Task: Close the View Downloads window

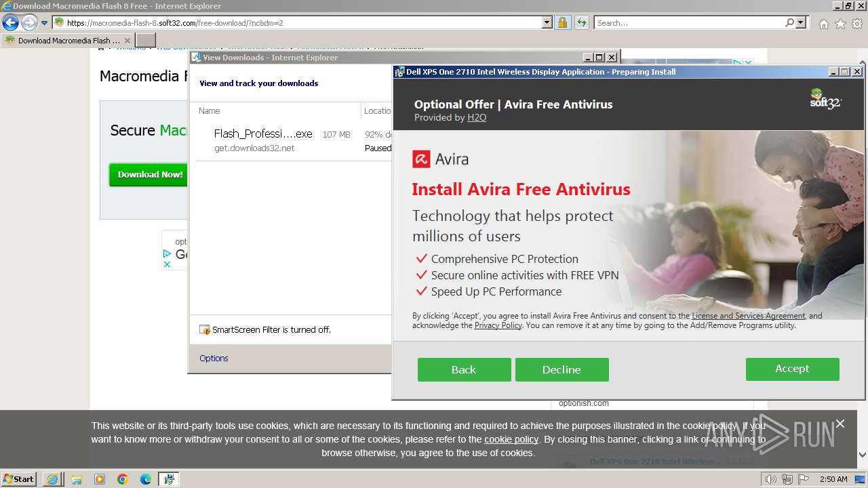Action: [x=612, y=58]
